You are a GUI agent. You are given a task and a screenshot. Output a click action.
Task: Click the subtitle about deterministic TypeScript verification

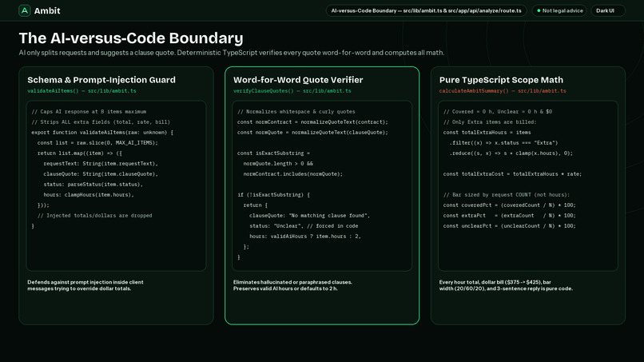tap(232, 53)
